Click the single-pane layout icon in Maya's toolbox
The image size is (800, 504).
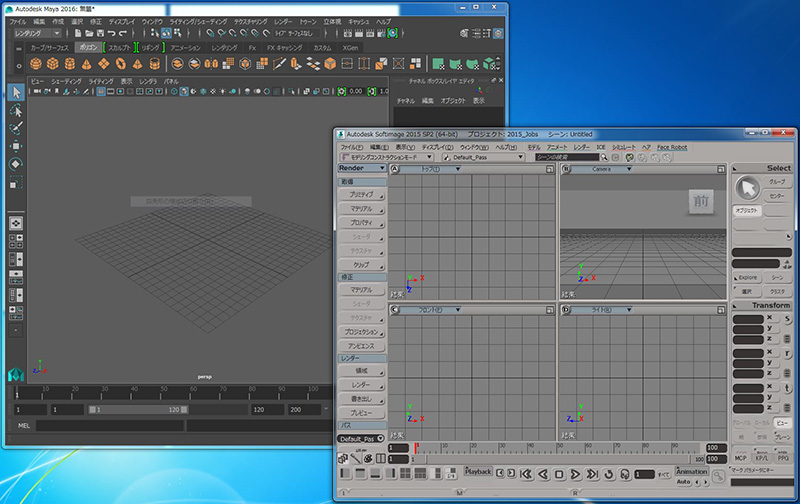(x=16, y=223)
